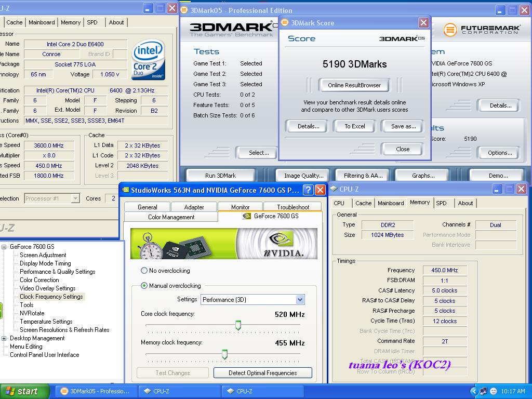Click the Close button in score dialog
Viewport: 532px width, 399px height.
coord(403,149)
